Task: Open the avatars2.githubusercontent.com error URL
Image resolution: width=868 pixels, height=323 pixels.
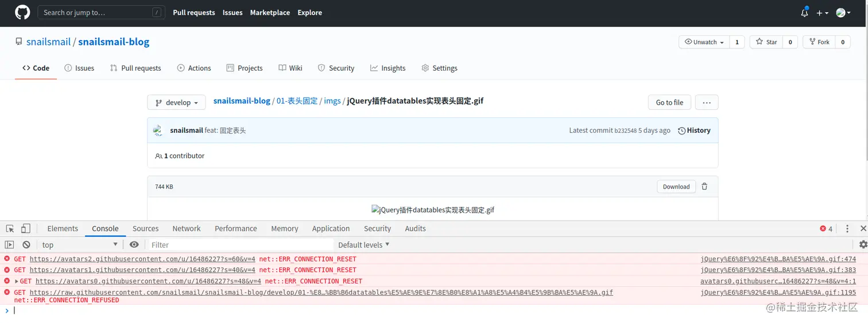Action: pyautogui.click(x=142, y=259)
